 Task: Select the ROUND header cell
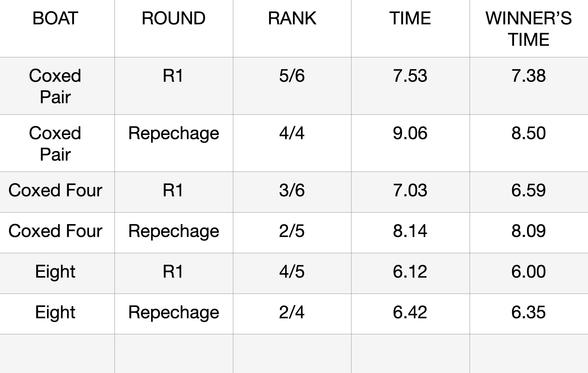(174, 18)
